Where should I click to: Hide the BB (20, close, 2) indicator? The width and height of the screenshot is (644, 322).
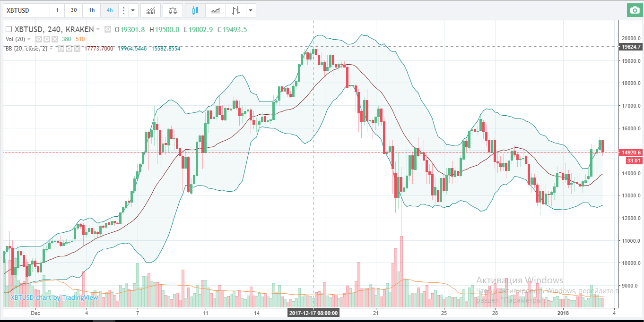tap(61, 48)
